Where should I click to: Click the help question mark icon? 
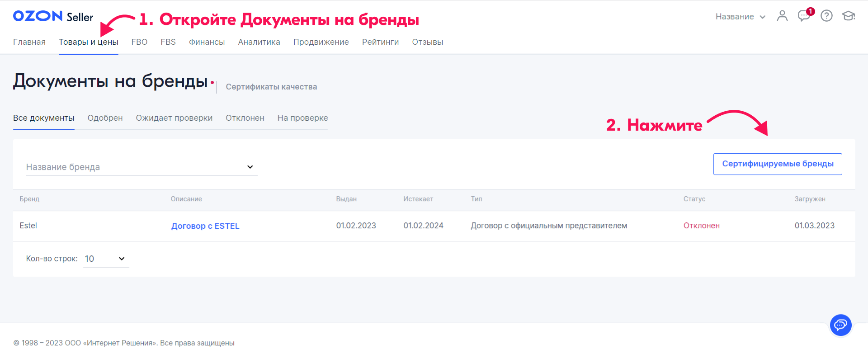coord(826,16)
